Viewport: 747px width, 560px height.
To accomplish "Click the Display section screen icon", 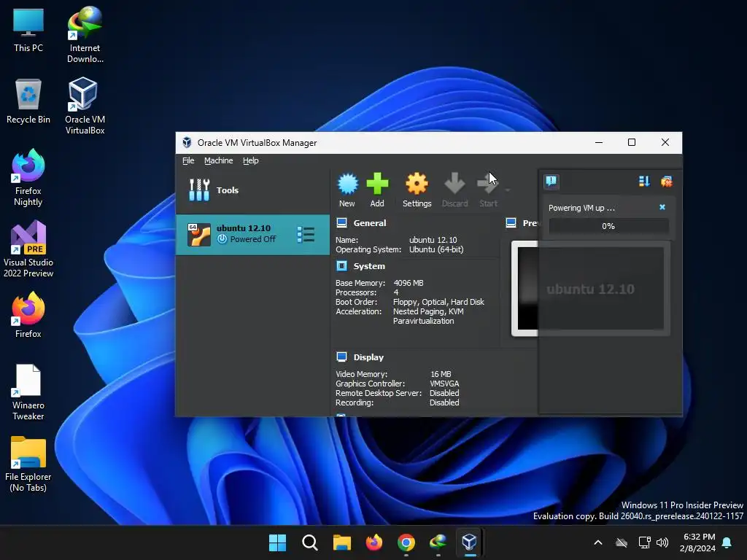I will click(x=341, y=357).
